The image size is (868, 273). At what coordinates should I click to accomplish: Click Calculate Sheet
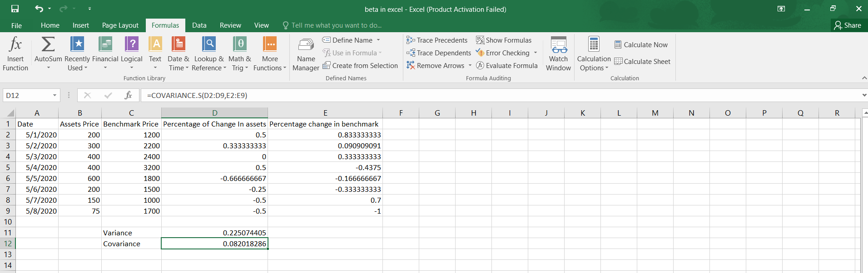tap(642, 62)
